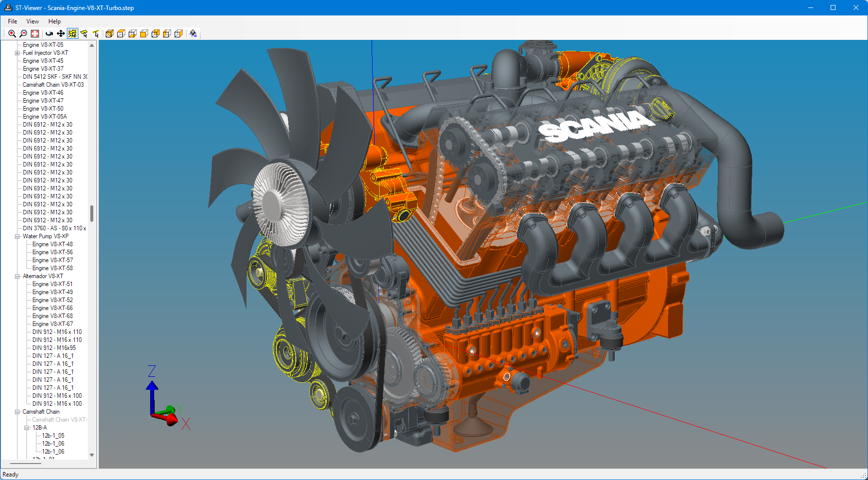The height and width of the screenshot is (480, 868).
Task: Select Engine V8-XT-51 in tree
Action: click(x=52, y=284)
